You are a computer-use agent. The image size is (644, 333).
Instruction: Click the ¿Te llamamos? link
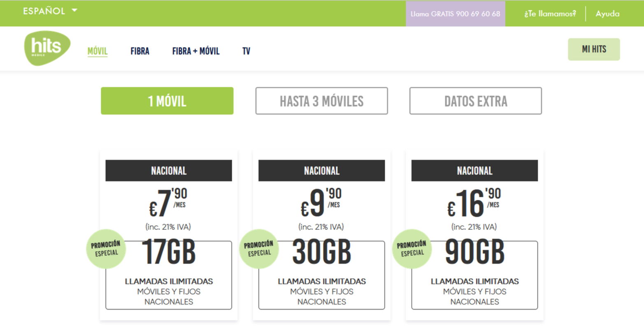550,14
